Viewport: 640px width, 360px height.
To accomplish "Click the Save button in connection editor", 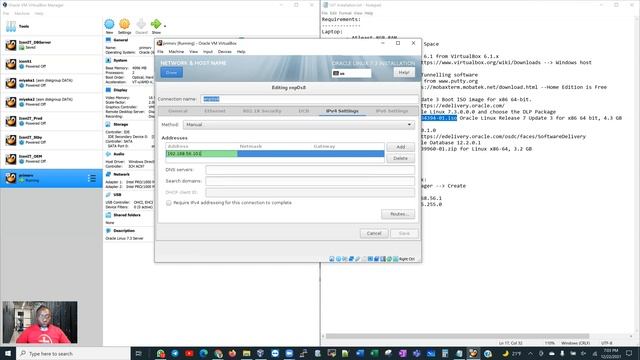I will pyautogui.click(x=404, y=233).
